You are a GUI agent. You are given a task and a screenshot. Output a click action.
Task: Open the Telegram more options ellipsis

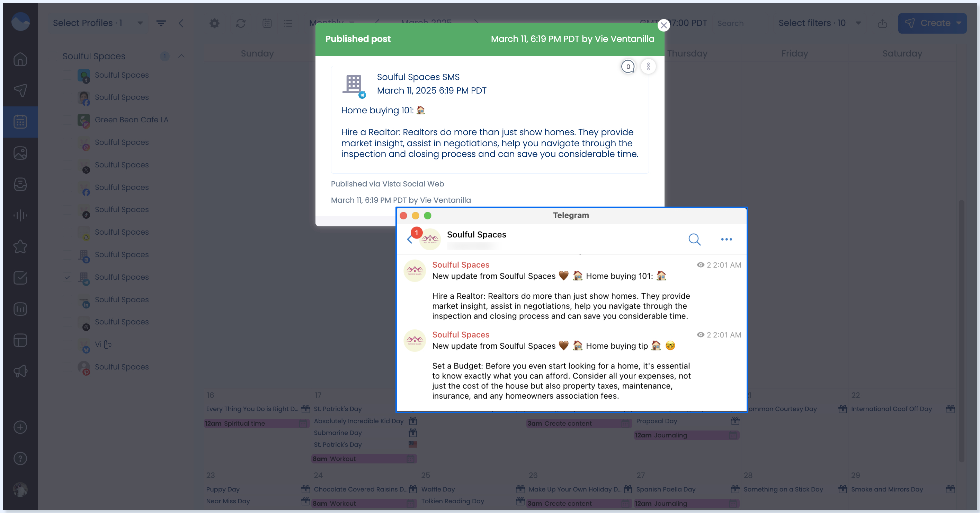click(x=726, y=239)
